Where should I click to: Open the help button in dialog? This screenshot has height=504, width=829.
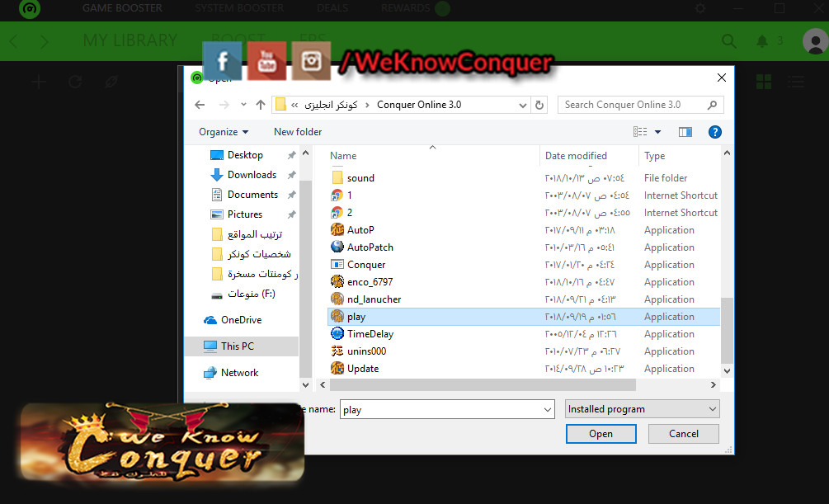715,132
